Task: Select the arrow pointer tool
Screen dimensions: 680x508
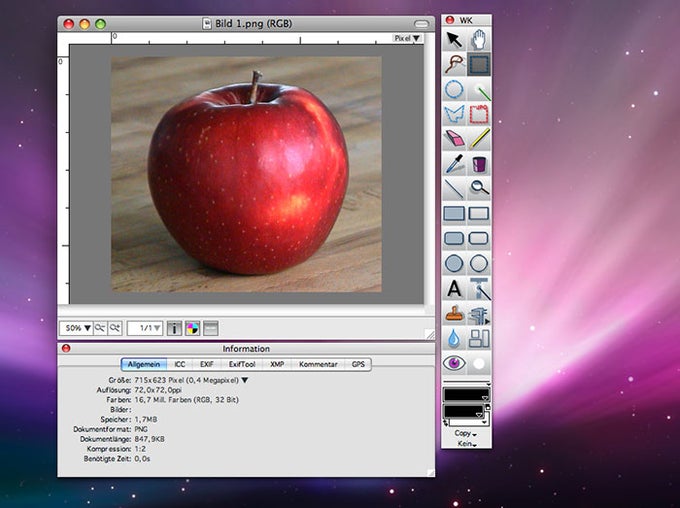Action: [x=454, y=39]
